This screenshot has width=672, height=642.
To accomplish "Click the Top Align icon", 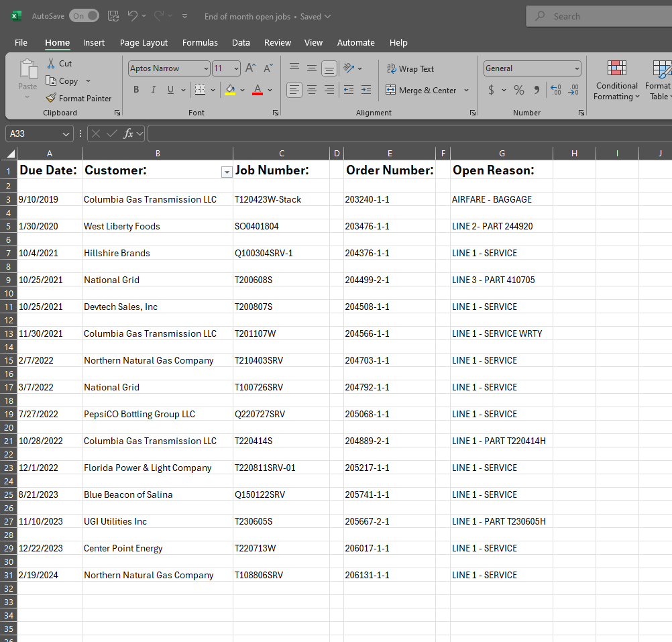I will click(294, 68).
